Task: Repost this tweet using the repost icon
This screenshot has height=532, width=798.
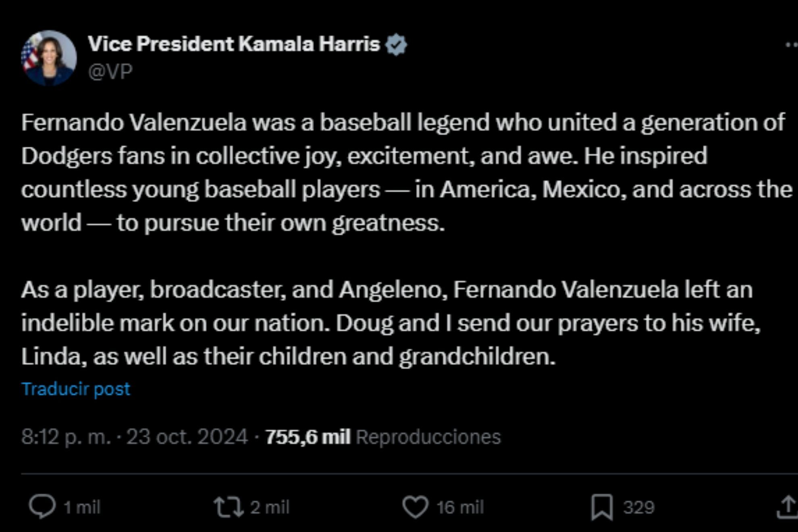Action: [x=228, y=507]
